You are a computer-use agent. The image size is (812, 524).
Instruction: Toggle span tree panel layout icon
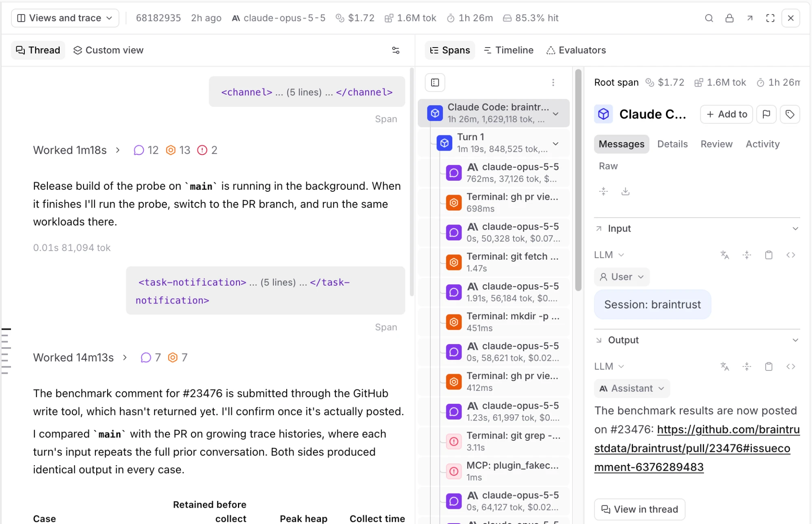tap(435, 82)
